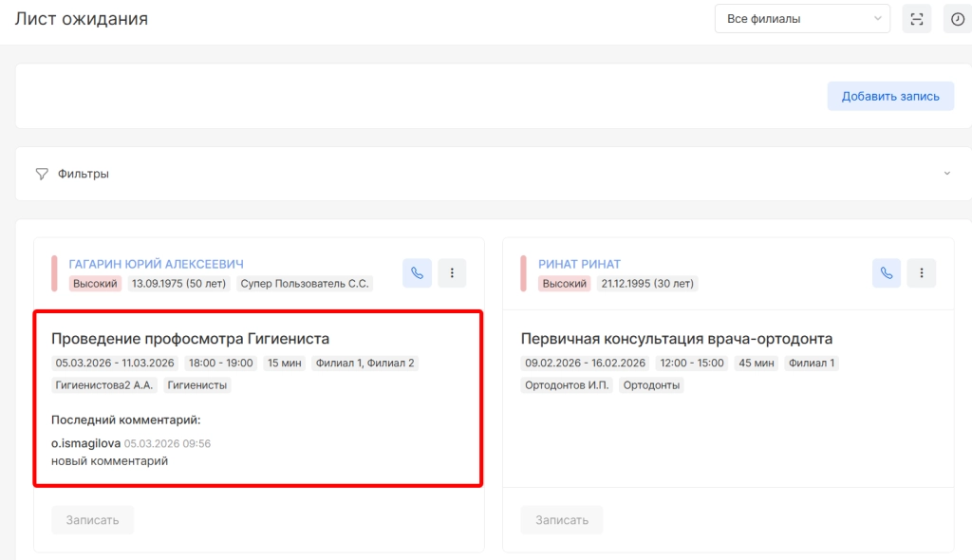Image resolution: width=972 pixels, height=560 pixels.
Task: Click the funnel icon beside Фильтры
Action: click(x=42, y=174)
